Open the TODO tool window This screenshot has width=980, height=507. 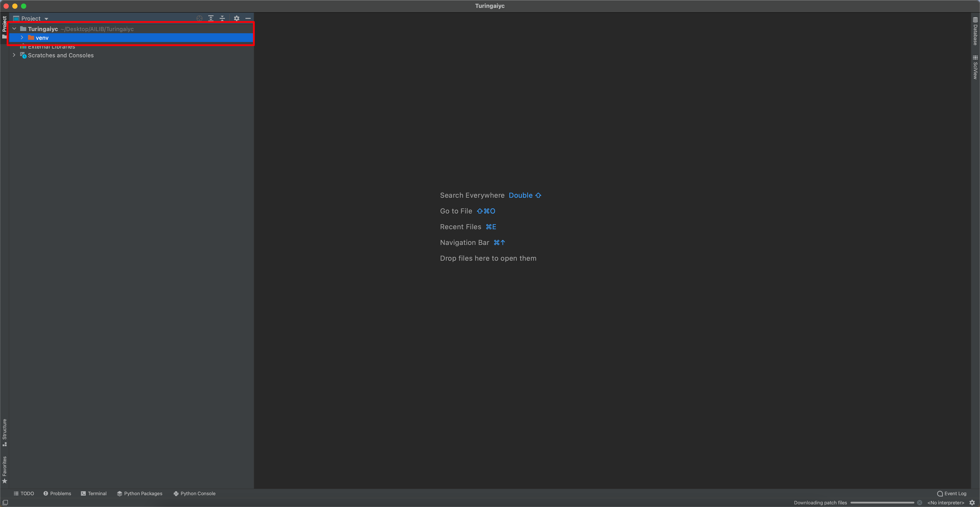(24, 493)
